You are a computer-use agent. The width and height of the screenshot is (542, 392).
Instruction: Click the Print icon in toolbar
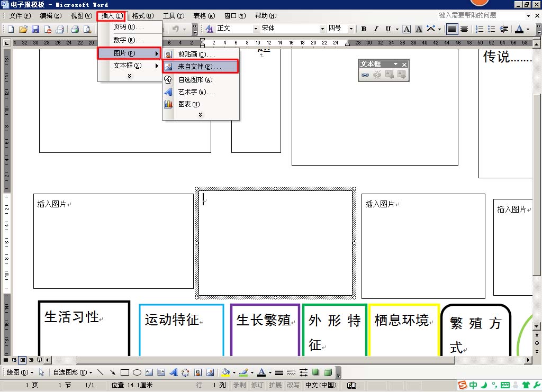pos(75,29)
